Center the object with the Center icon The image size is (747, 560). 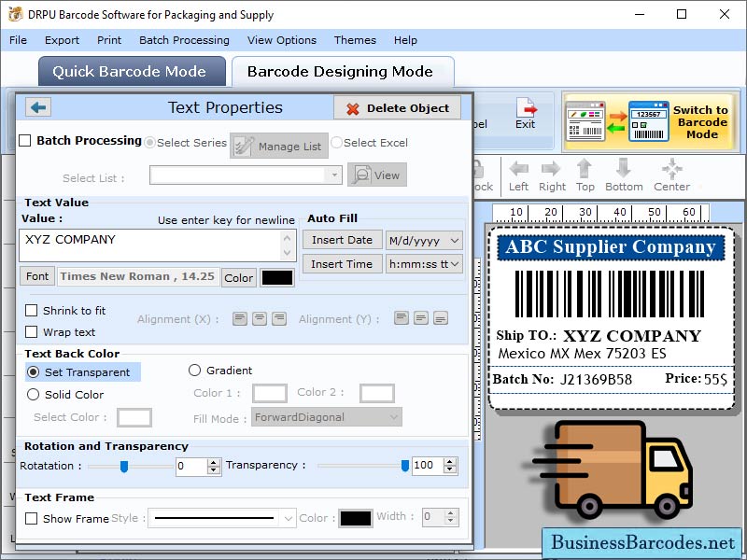coord(670,170)
